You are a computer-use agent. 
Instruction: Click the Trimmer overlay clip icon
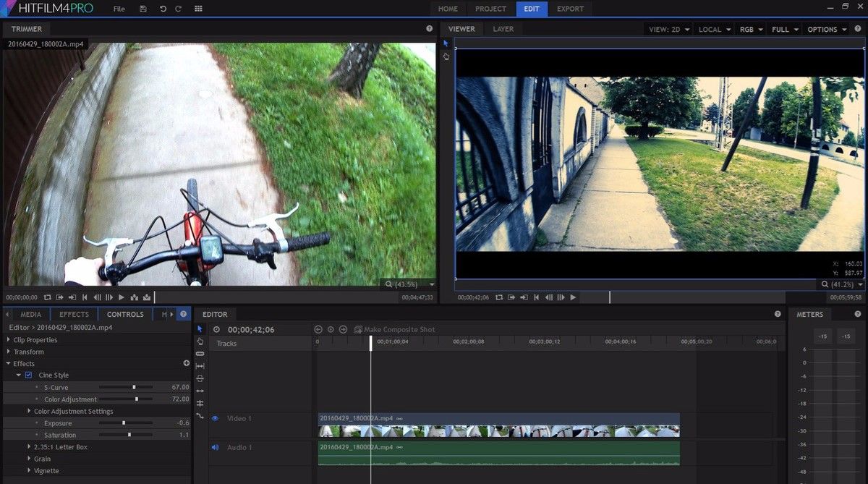pyautogui.click(x=147, y=297)
